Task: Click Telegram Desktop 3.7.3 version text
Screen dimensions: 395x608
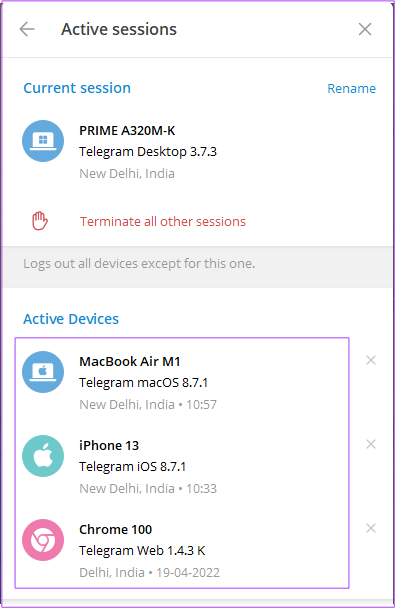Action: pos(148,152)
